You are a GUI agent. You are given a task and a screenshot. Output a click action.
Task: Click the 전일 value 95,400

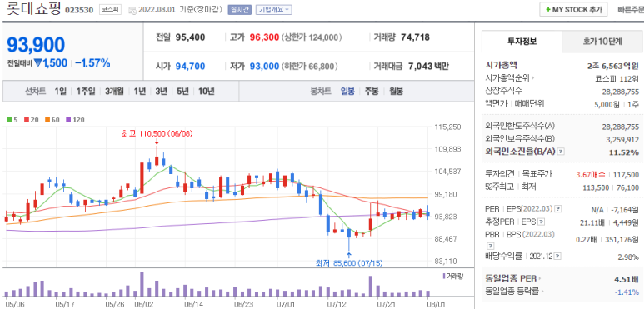click(190, 37)
